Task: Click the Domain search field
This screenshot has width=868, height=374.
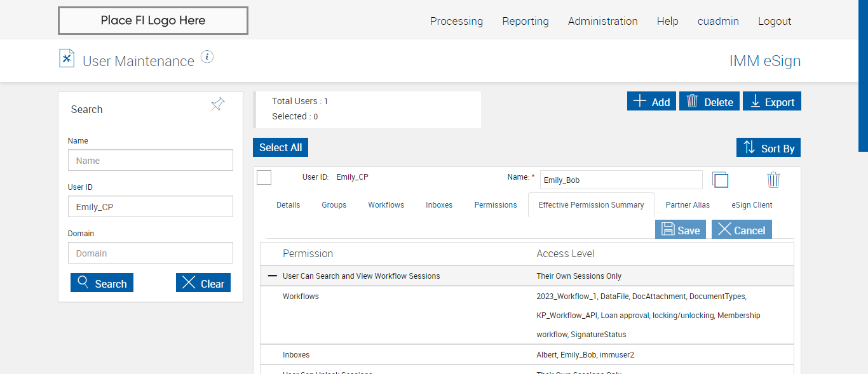Action: click(151, 253)
